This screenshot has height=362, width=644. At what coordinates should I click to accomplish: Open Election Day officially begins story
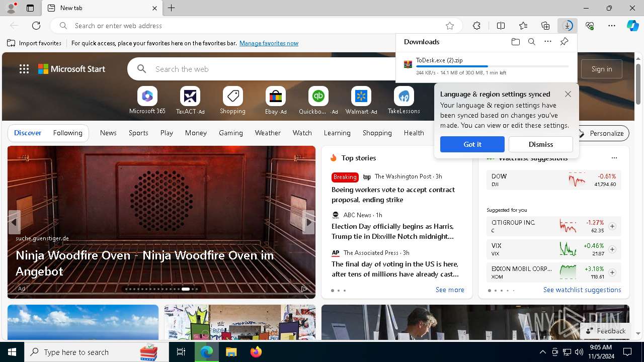pos(392,231)
